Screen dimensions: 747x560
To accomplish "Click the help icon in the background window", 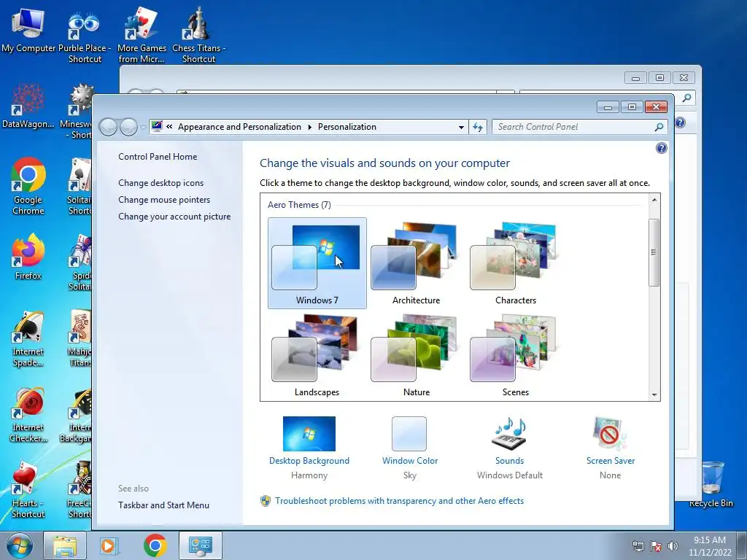I will (x=681, y=122).
